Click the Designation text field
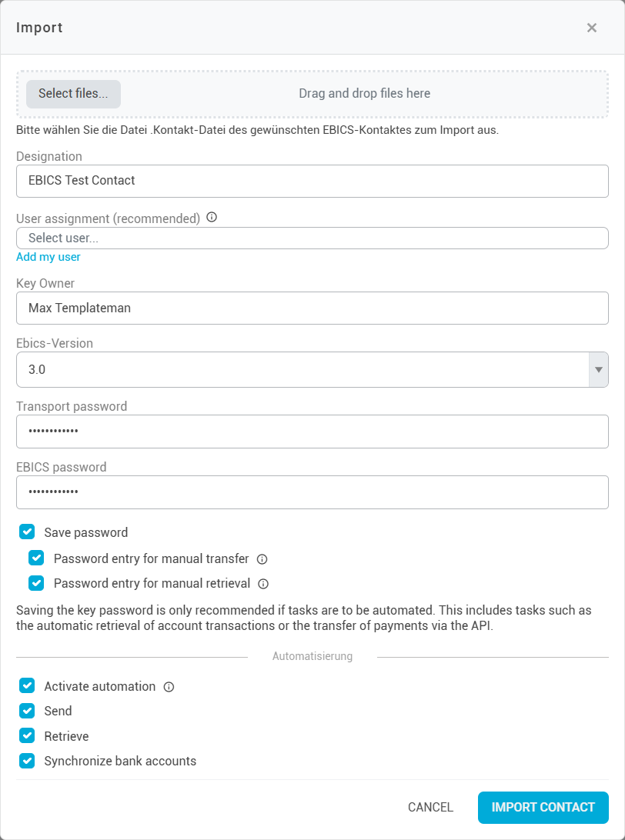This screenshot has height=840, width=625. coord(312,181)
